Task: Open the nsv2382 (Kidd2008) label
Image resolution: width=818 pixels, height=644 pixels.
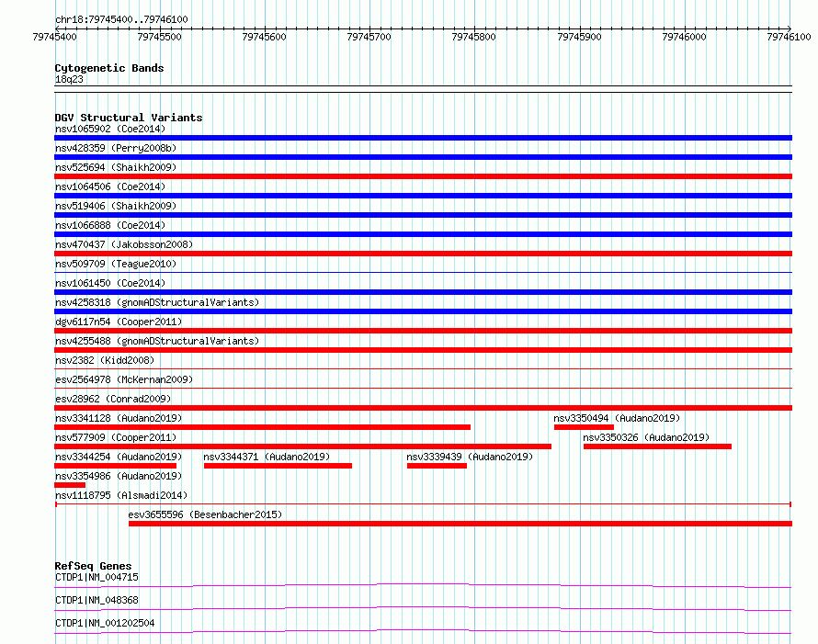Action: point(105,360)
